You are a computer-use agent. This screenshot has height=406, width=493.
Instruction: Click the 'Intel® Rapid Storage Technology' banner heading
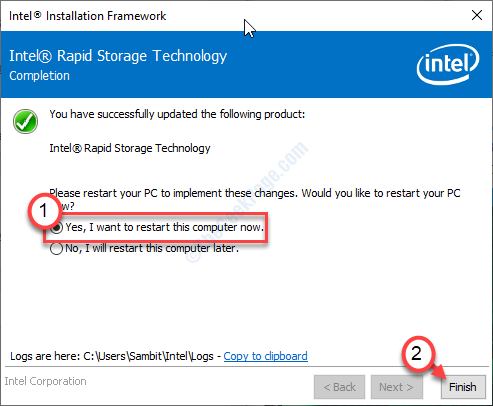[118, 56]
